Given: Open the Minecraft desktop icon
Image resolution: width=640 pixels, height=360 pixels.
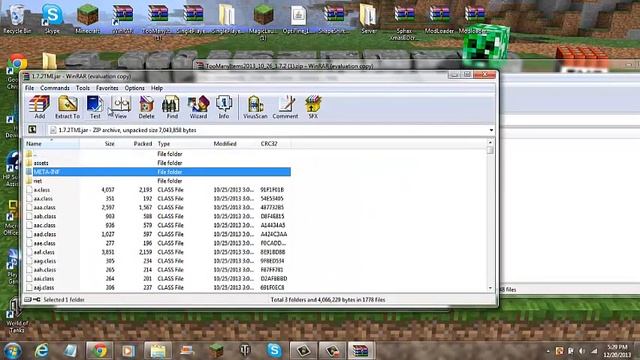Looking at the screenshot, I should pos(87,19).
